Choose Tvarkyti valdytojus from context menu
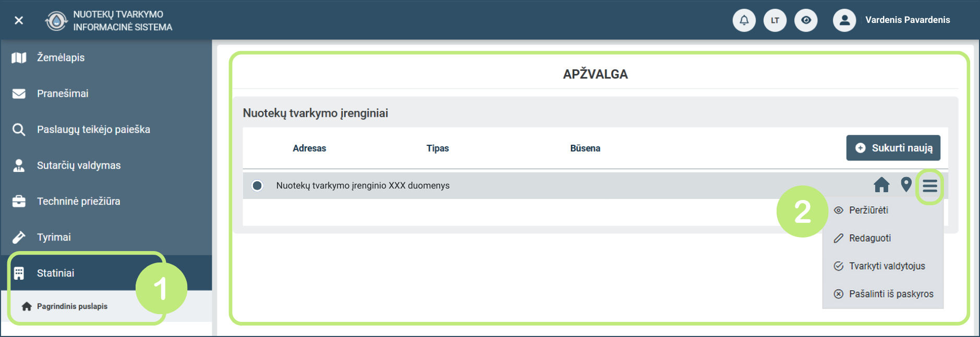Screen dimensions: 980x337 [883, 266]
